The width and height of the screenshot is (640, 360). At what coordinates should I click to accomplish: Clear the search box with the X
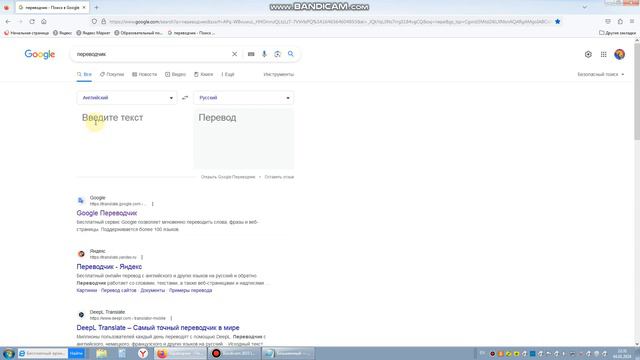[234, 54]
